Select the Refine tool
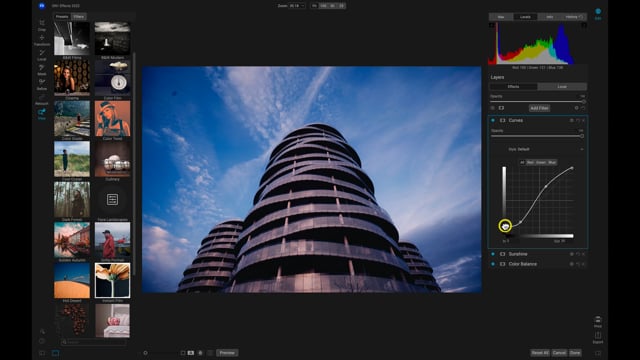 (x=42, y=84)
